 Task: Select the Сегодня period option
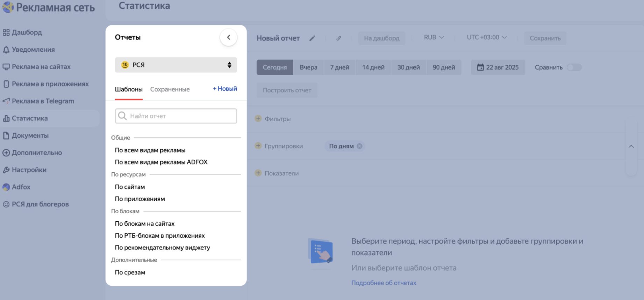[274, 67]
